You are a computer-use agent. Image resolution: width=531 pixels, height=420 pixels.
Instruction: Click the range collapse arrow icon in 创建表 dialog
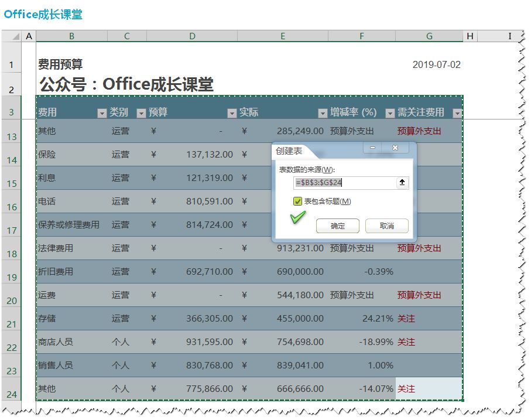click(x=402, y=183)
